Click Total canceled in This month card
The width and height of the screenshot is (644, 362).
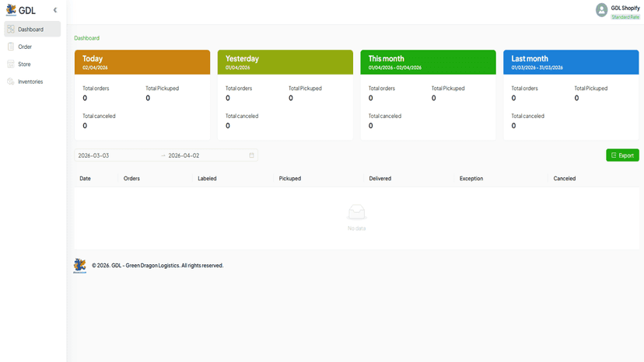[x=385, y=117]
